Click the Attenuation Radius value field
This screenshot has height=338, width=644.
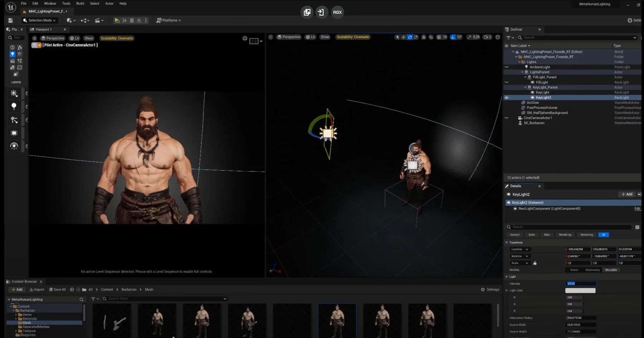[581, 318]
